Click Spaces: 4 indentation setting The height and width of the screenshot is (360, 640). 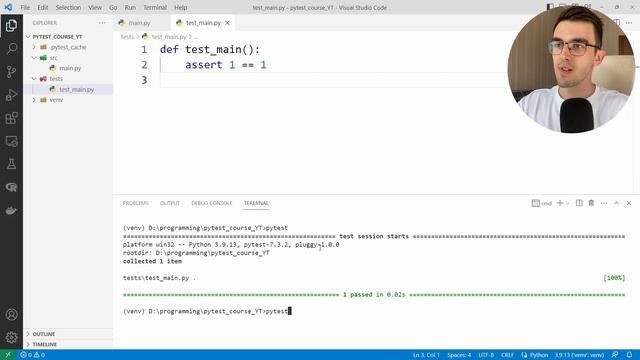459,355
